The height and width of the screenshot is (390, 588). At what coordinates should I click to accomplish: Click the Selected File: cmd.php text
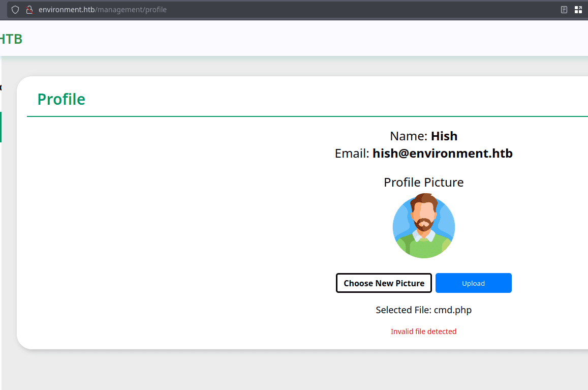pos(423,310)
